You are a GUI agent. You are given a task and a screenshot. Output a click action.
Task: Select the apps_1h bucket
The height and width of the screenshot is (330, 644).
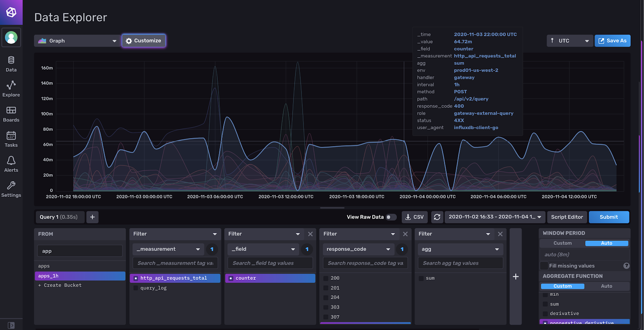point(80,276)
